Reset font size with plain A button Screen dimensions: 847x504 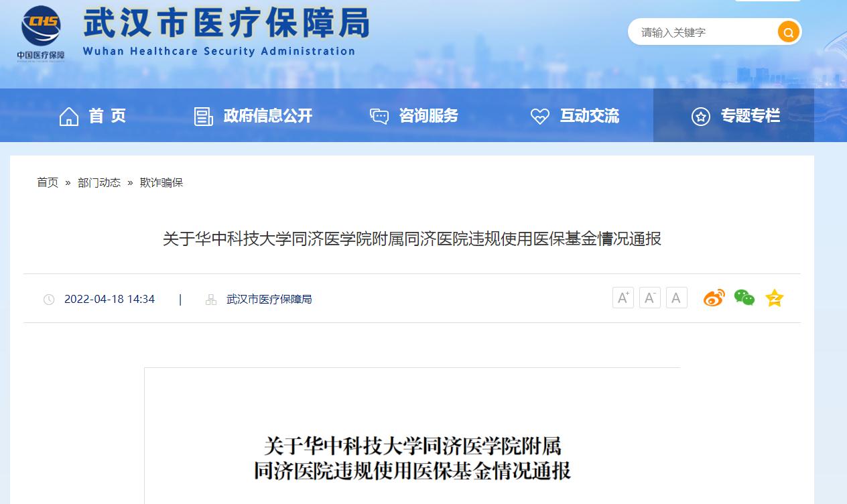[677, 298]
